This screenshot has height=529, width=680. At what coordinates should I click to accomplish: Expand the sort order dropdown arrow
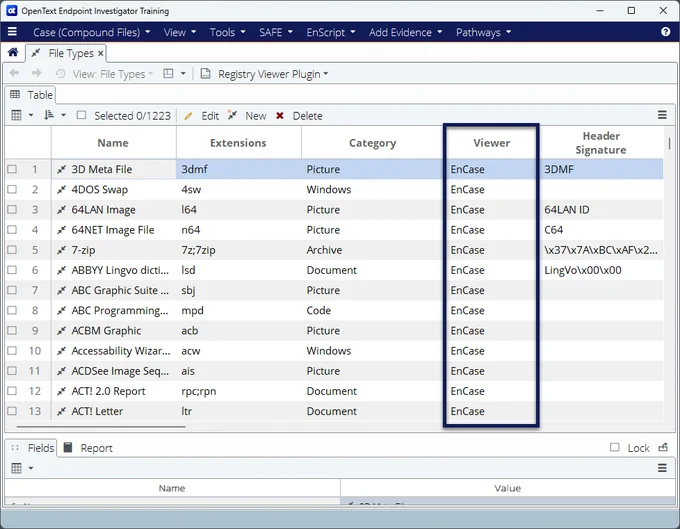coord(63,115)
